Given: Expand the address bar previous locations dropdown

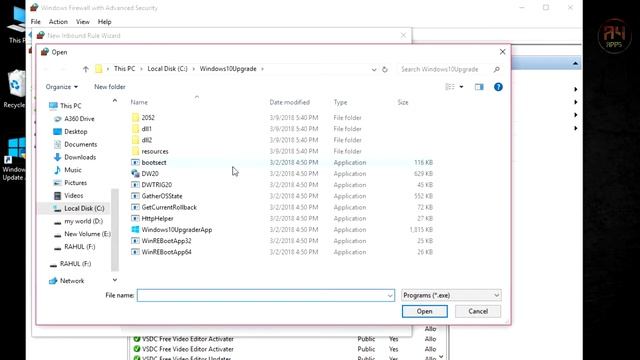Looking at the screenshot, I should click(374, 69).
